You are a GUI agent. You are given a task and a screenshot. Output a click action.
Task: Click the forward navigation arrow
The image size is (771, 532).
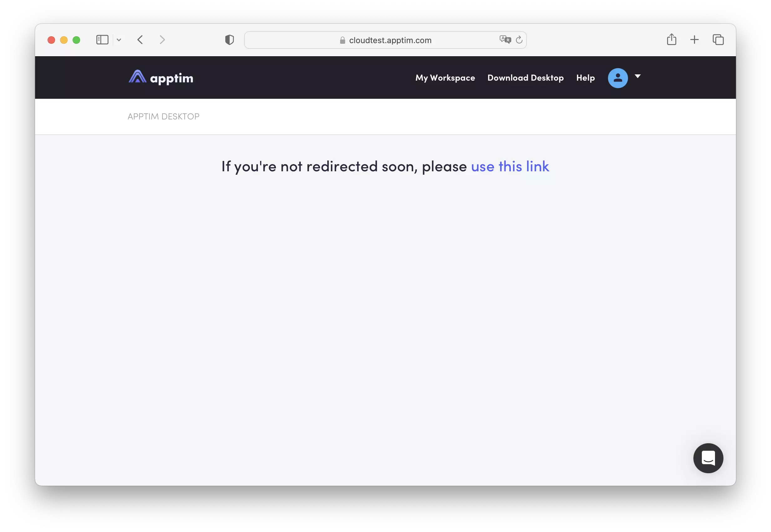[162, 40]
